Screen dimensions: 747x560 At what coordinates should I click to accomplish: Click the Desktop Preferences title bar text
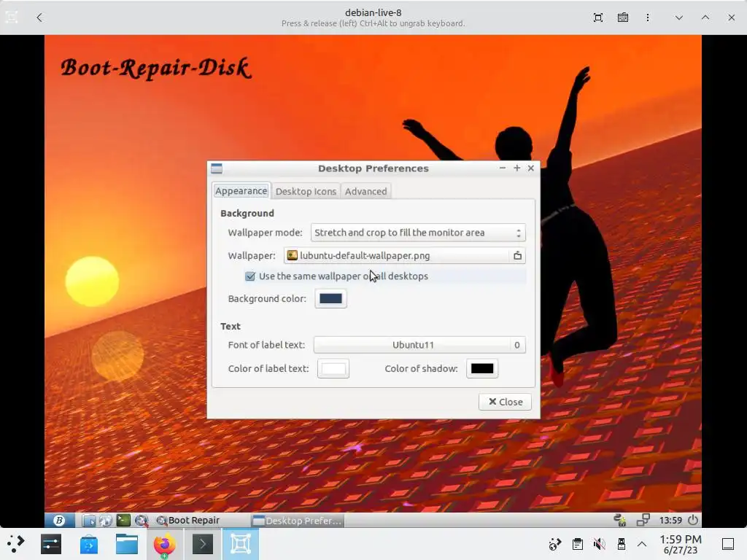(x=373, y=168)
